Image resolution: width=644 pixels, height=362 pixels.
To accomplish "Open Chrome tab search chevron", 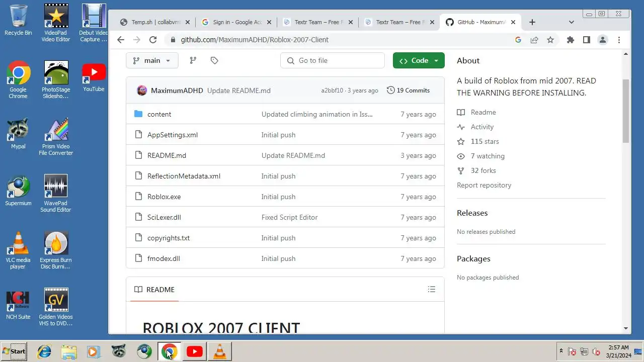I will [x=571, y=22].
